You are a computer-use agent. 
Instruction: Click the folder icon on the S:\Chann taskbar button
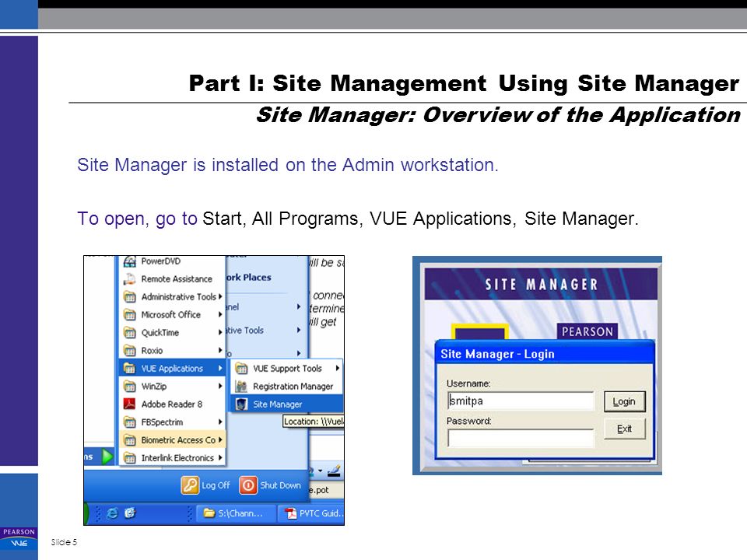click(x=209, y=513)
